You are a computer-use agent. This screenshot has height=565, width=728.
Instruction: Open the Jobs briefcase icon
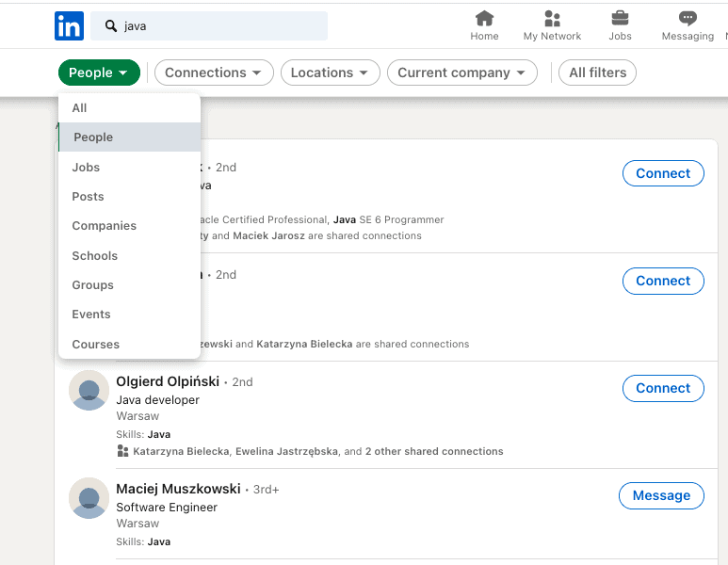click(620, 19)
